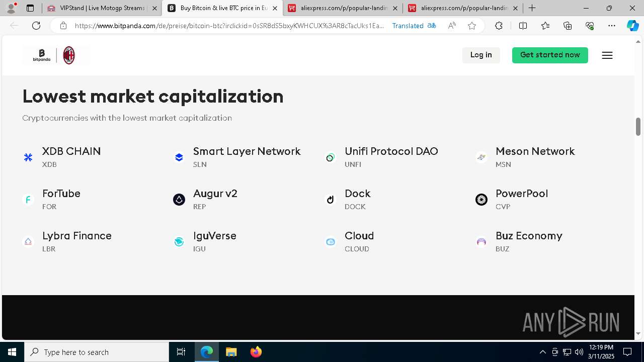Viewport: 644px width, 362px height.
Task: Refresh the current page
Action: point(36,26)
